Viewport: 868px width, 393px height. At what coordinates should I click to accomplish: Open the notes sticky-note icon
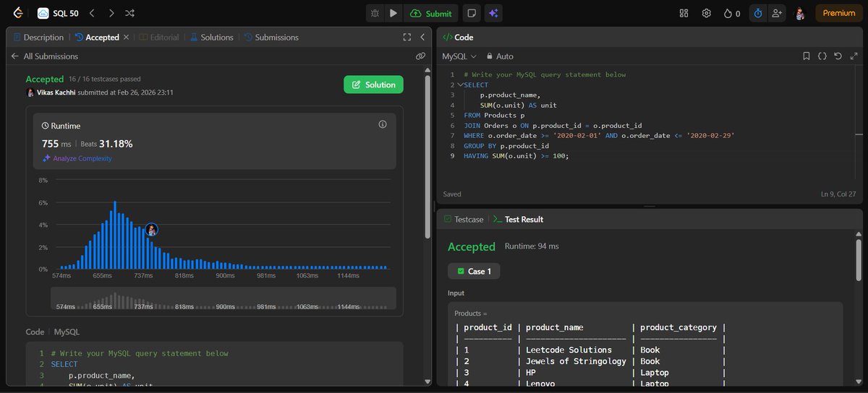472,13
